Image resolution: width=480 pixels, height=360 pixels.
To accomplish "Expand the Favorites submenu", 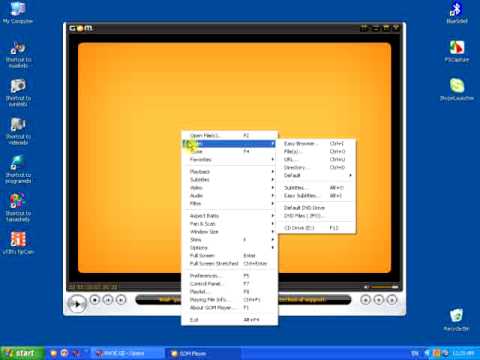I will click(x=229, y=159).
